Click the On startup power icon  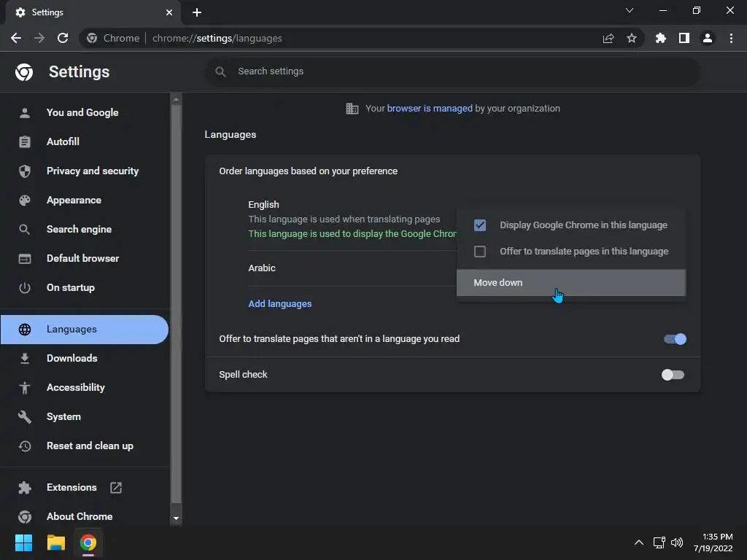click(x=24, y=287)
